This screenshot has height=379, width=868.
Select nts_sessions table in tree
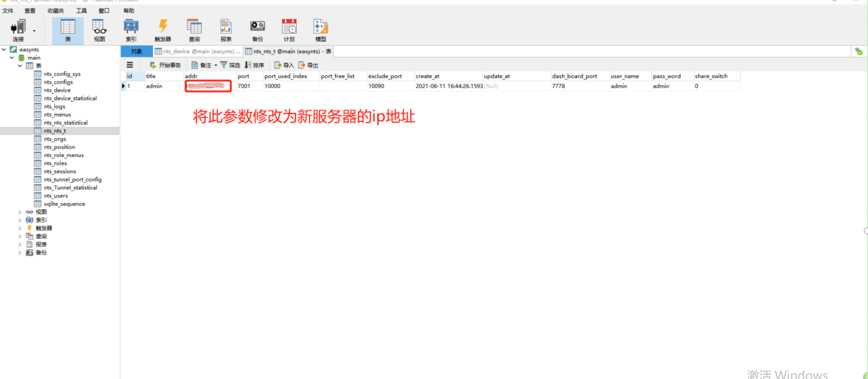pos(60,171)
